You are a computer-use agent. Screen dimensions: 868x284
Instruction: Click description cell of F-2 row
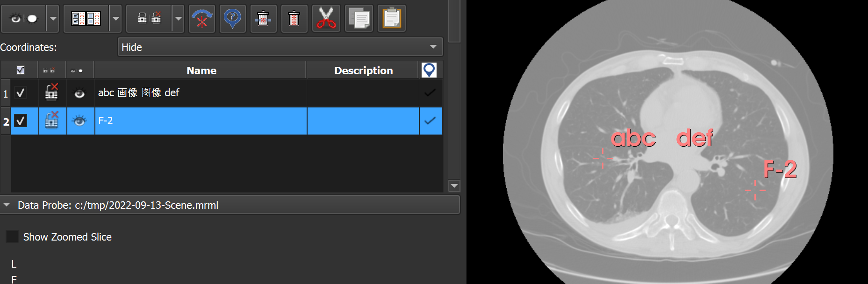click(363, 121)
